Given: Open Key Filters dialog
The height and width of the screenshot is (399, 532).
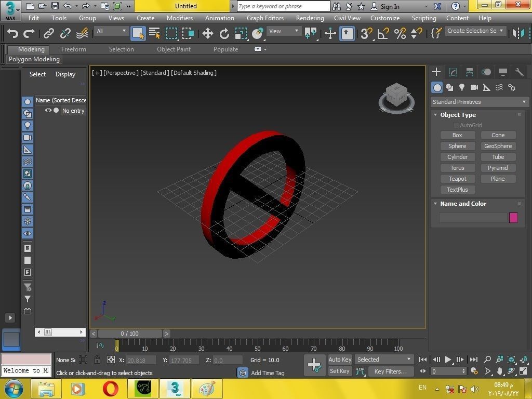Looking at the screenshot, I should coord(391,371).
